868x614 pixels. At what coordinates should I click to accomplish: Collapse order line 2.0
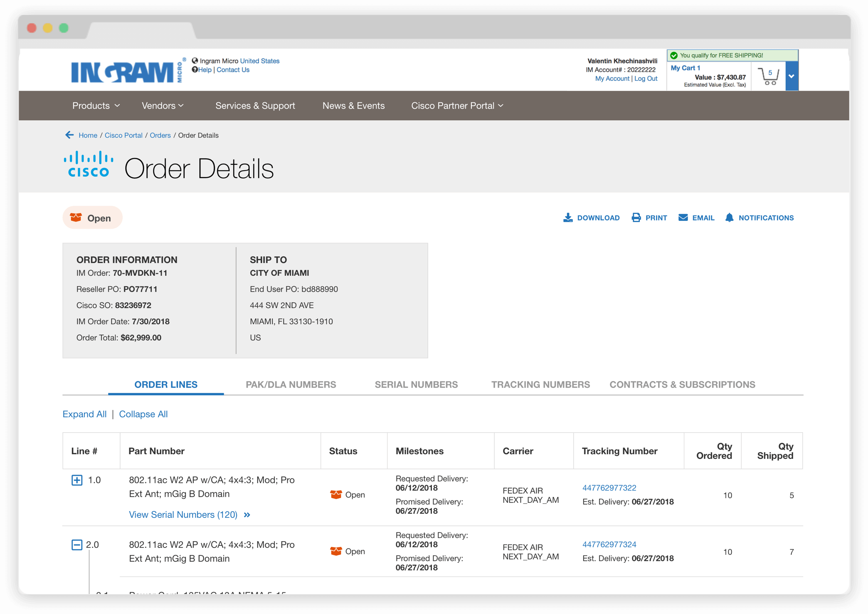tap(77, 545)
